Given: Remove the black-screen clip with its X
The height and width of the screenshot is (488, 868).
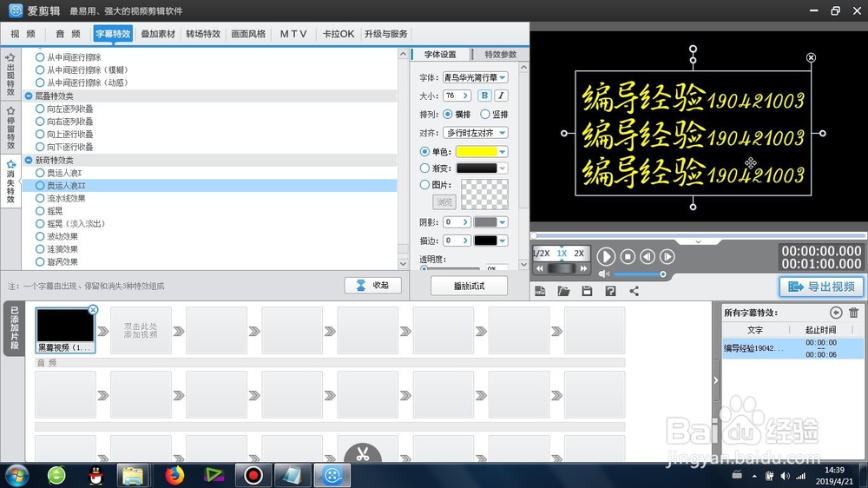Looking at the screenshot, I should 93,310.
